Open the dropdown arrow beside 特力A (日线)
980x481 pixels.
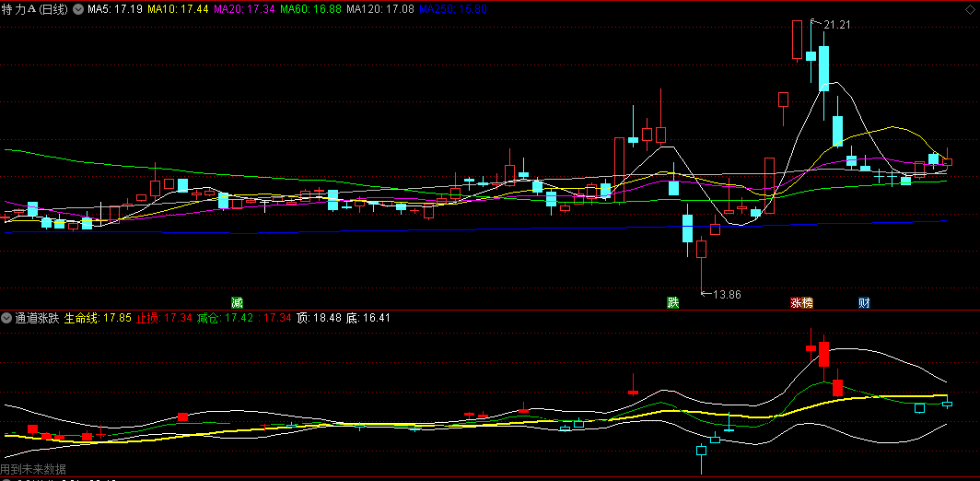78,9
